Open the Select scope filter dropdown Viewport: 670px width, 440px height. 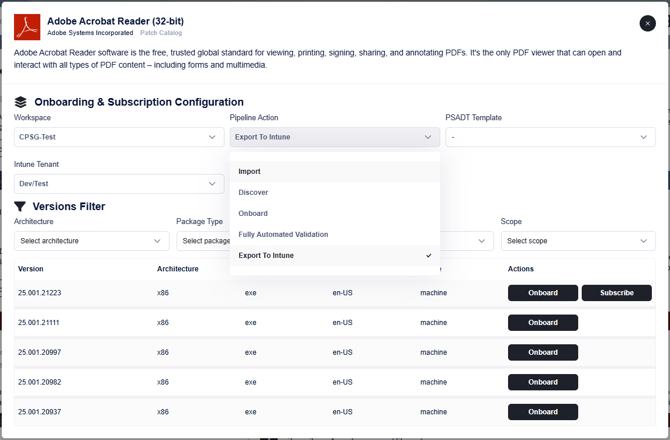tap(577, 241)
